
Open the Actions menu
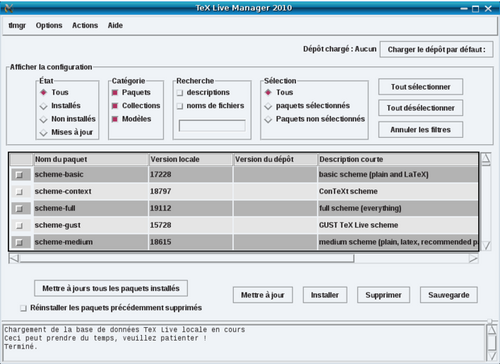pyautogui.click(x=85, y=26)
